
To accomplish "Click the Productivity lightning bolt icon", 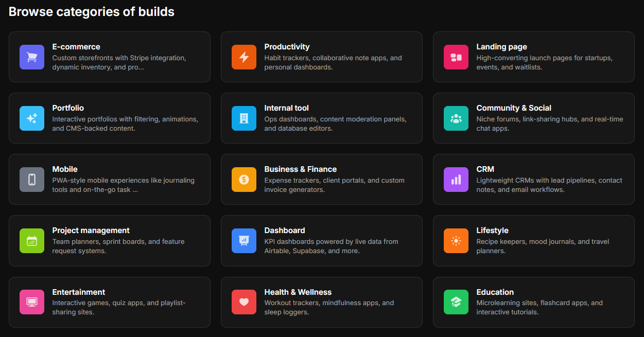I will (244, 57).
